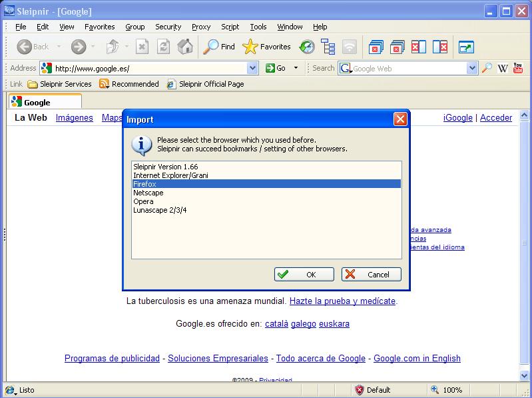Open the Favorites menu

point(99,27)
